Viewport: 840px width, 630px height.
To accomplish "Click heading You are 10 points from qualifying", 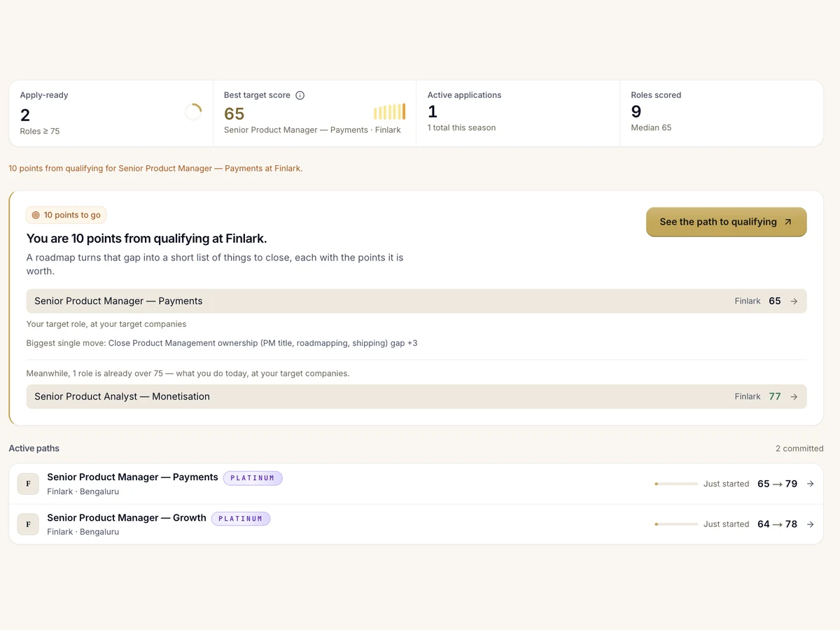I will pyautogui.click(x=146, y=238).
